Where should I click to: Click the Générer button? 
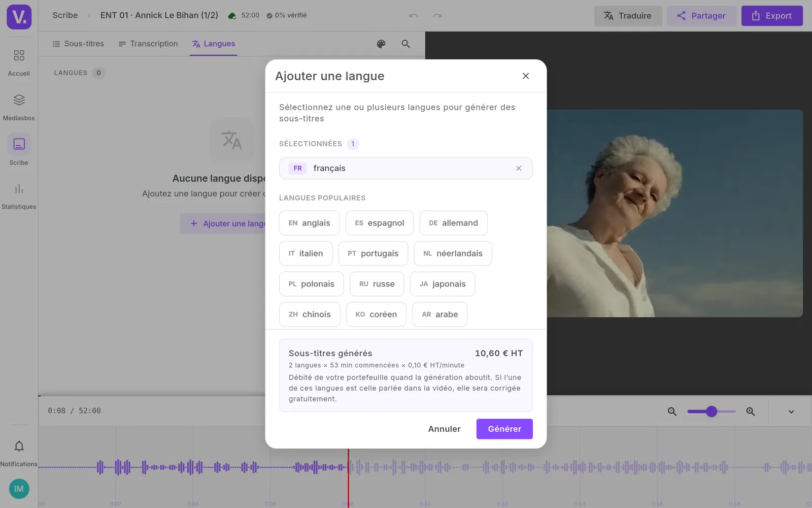504,429
